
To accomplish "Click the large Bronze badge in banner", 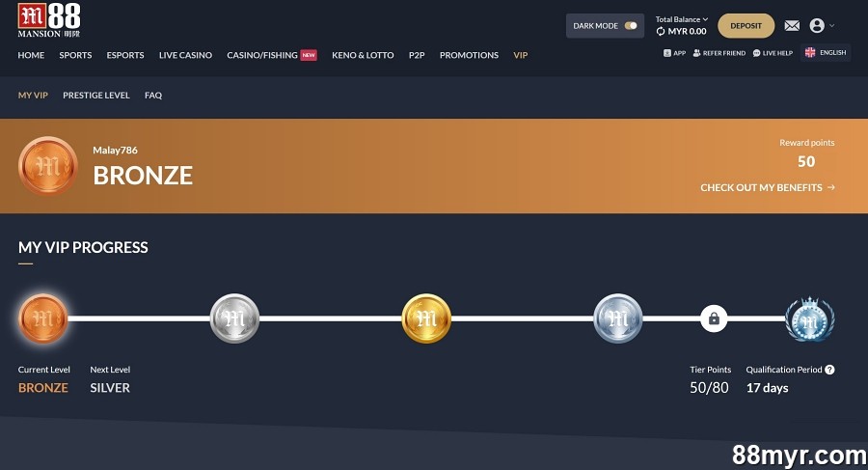I will point(47,166).
